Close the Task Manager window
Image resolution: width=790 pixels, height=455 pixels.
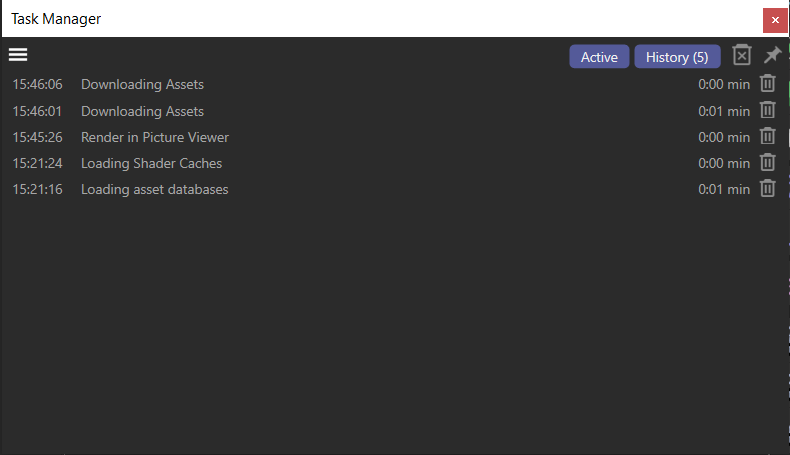[x=775, y=20]
